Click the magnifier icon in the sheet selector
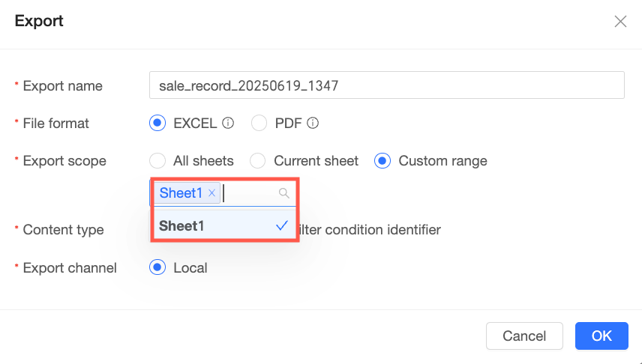This screenshot has width=642, height=364. [284, 193]
